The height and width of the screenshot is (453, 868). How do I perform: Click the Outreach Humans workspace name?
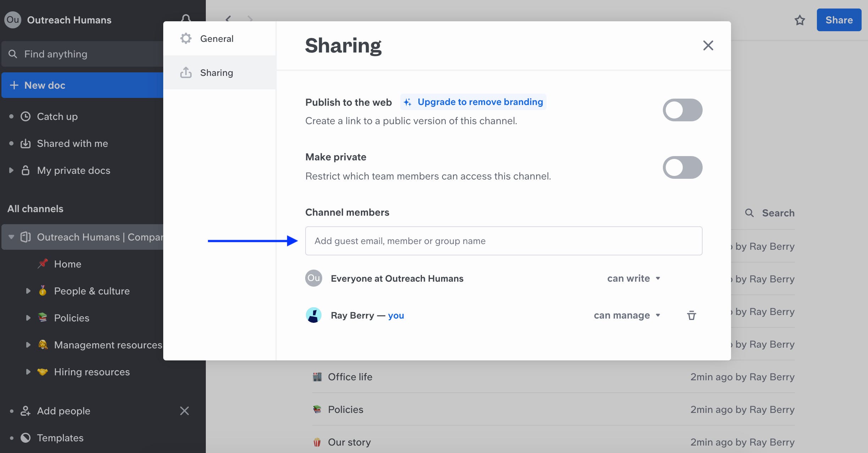69,20
